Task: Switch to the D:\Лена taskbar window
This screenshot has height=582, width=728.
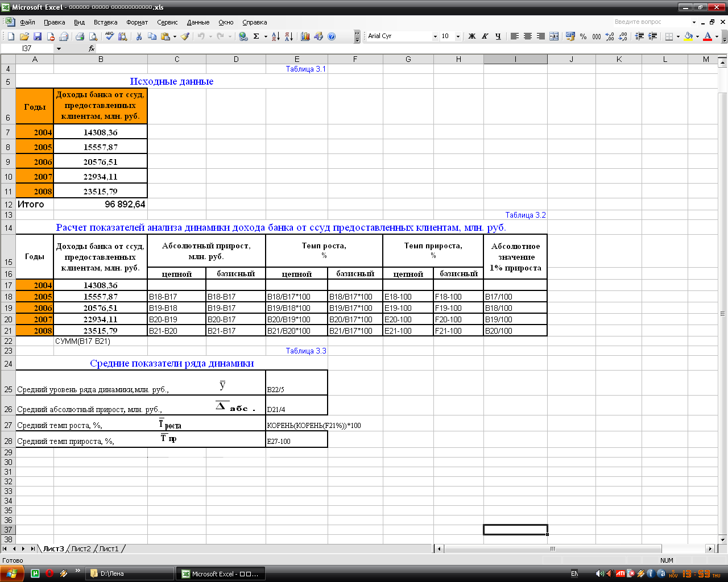Action: pos(129,573)
